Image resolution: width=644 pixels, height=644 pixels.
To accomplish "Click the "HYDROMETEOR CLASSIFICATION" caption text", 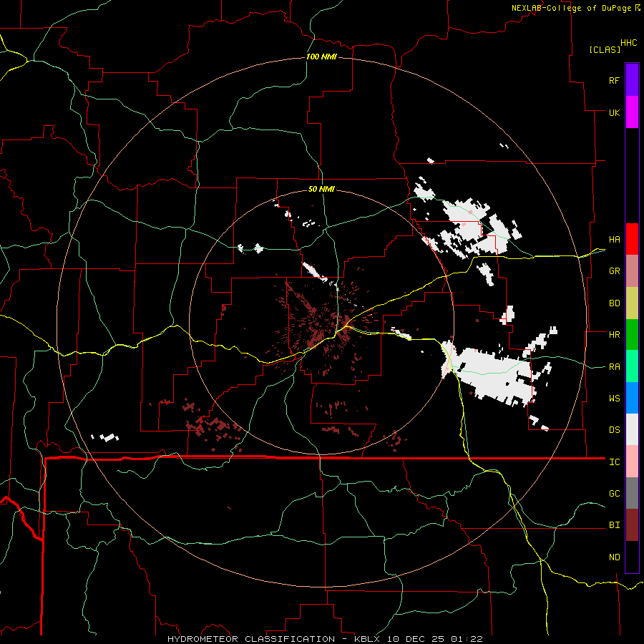I will [251, 639].
